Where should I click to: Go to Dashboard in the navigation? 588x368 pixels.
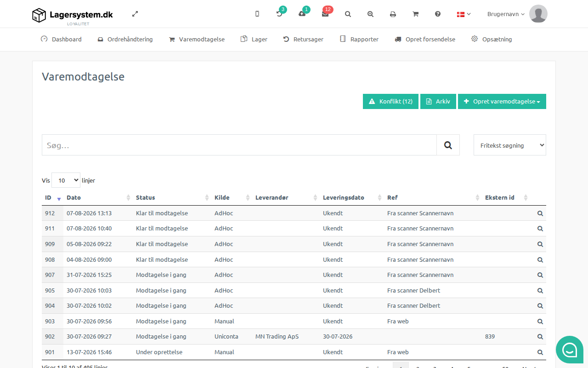(x=61, y=40)
